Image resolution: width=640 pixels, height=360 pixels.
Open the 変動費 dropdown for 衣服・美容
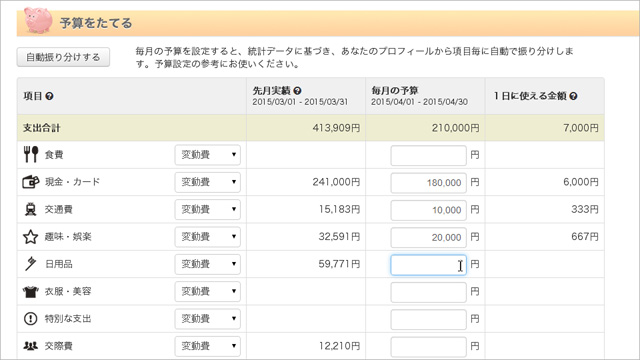point(208,291)
